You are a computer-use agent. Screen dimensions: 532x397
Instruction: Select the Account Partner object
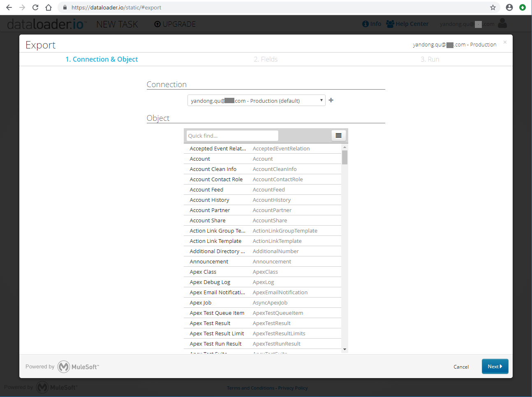click(x=262, y=210)
